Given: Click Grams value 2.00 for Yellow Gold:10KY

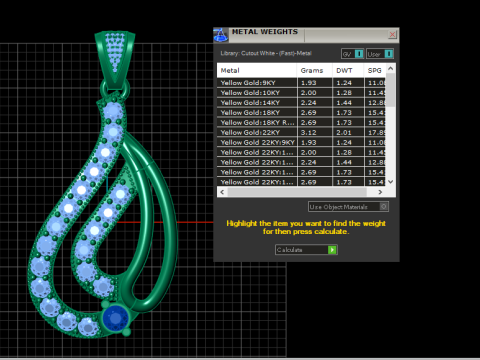Looking at the screenshot, I should pyautogui.click(x=308, y=93).
